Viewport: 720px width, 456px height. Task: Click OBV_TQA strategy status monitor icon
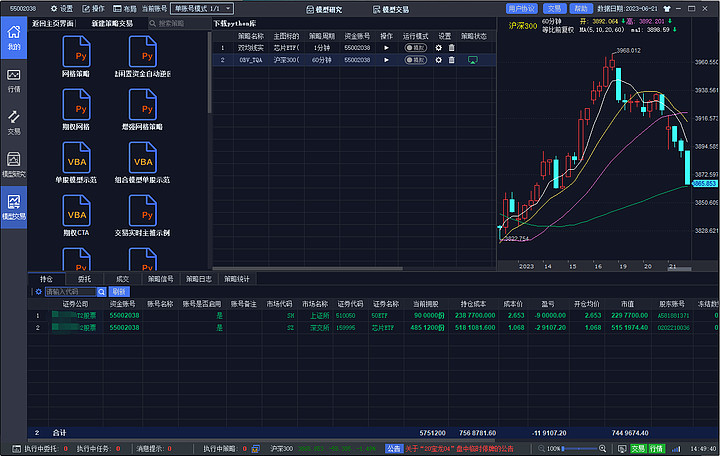click(473, 60)
